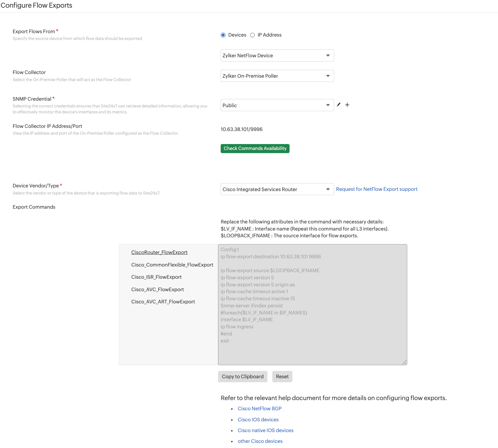Expand the Zylker On-Premise Poller dropdown

pyautogui.click(x=277, y=76)
